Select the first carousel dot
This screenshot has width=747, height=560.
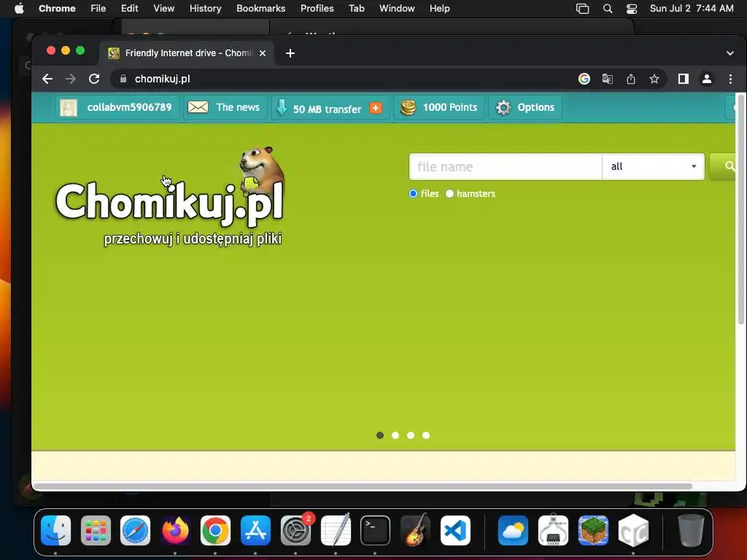click(379, 435)
